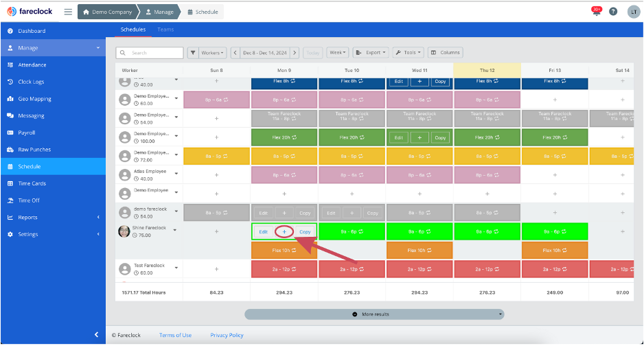Viewport: 644px width, 346px height.
Task: Collapse the sidebar with bottom chevron
Action: tap(97, 334)
